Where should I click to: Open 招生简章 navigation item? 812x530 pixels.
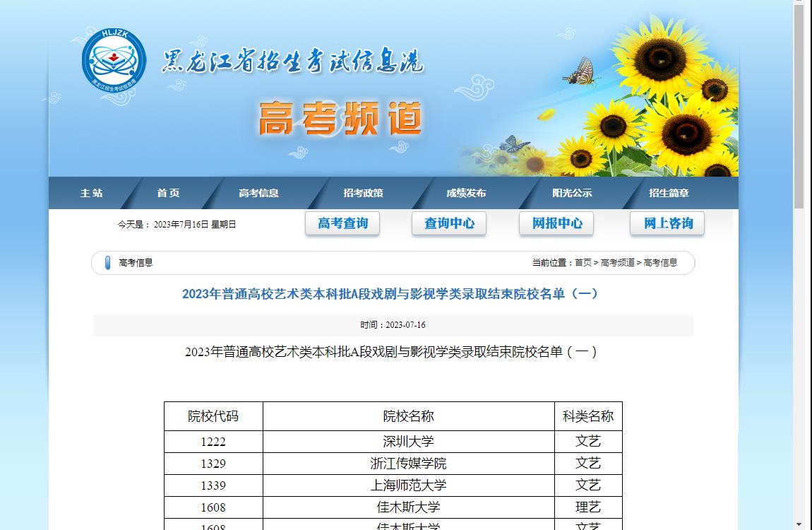click(x=669, y=193)
